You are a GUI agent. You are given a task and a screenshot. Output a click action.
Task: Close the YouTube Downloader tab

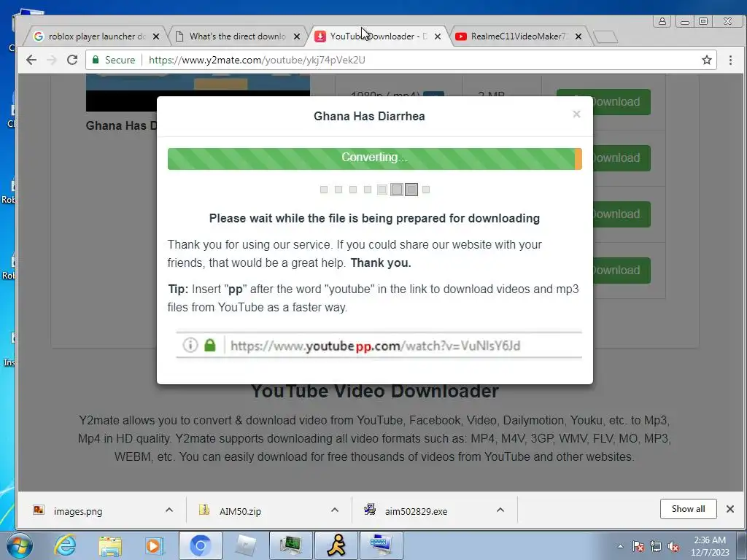[438, 36]
